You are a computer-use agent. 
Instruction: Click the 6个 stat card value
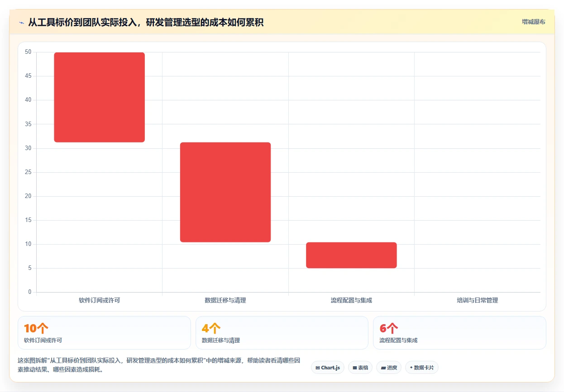(x=389, y=329)
